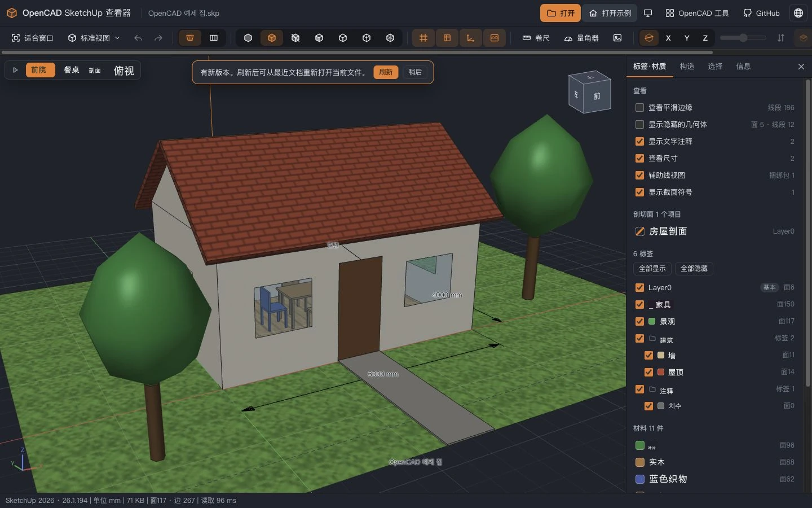Open the globe language selector
Viewport: 812px width, 508px height.
coord(798,13)
